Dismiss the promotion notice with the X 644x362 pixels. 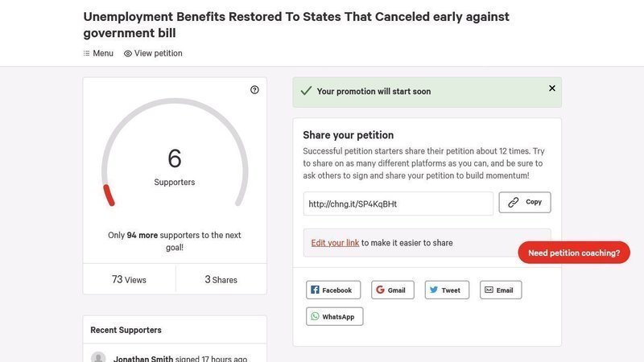(551, 88)
